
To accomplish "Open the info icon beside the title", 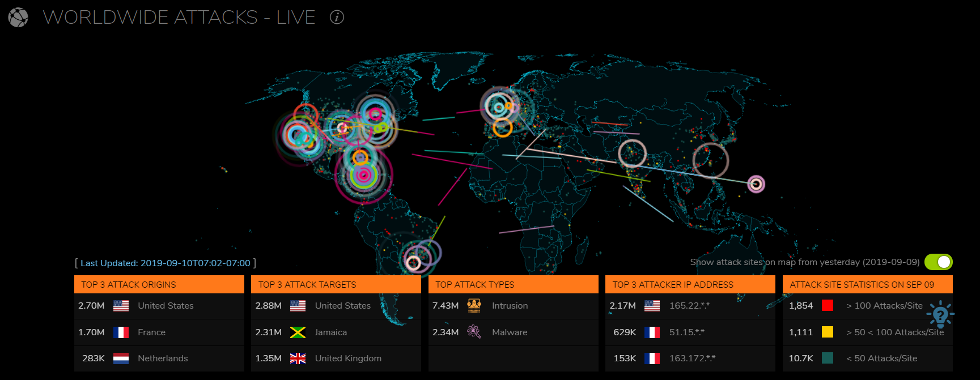I will coord(337,18).
